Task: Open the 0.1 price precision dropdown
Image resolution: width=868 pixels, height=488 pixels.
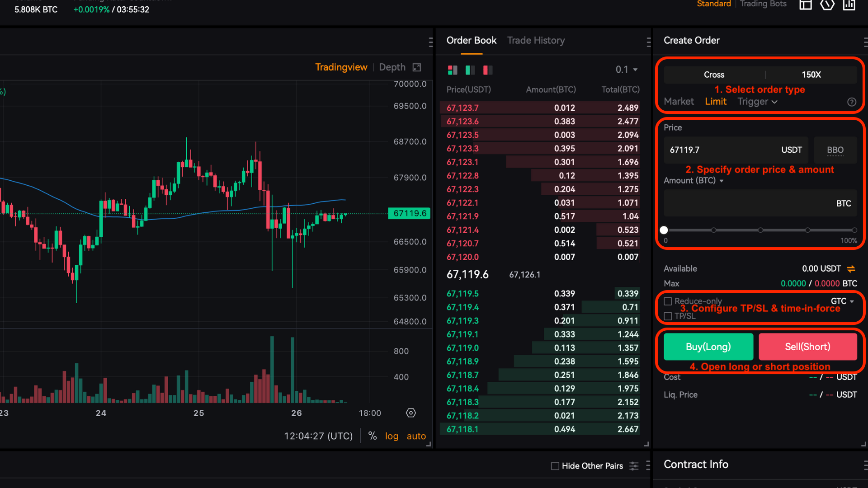Action: pos(627,70)
